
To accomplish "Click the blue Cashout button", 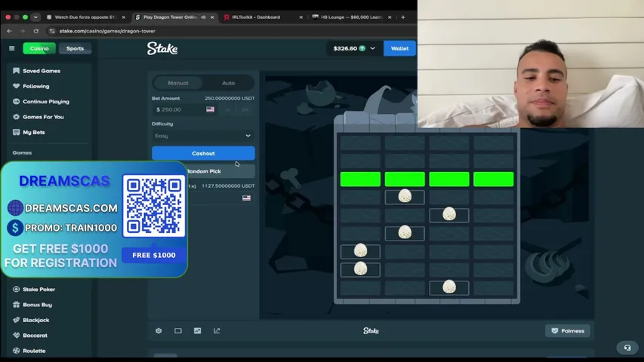I will (203, 153).
